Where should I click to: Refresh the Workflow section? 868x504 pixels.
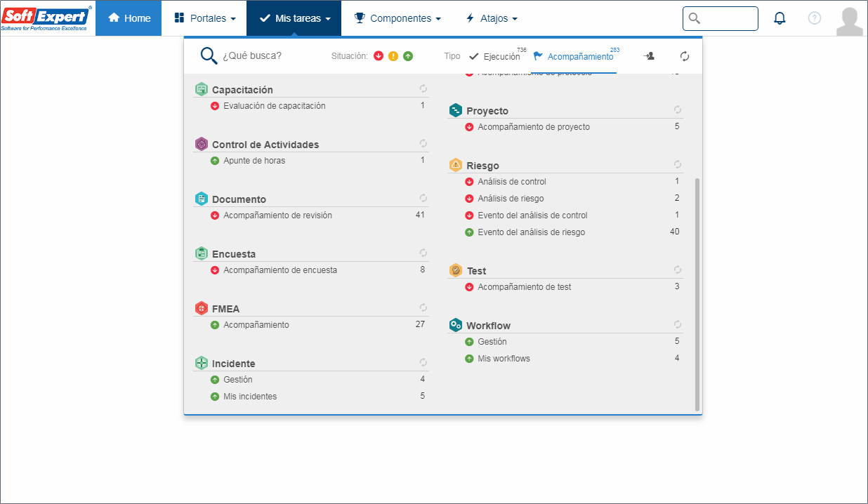678,324
